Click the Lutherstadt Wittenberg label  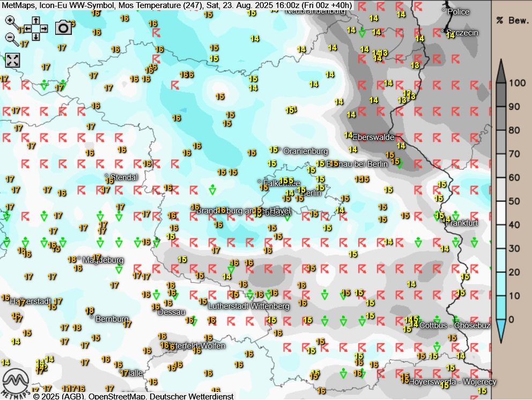point(249,306)
